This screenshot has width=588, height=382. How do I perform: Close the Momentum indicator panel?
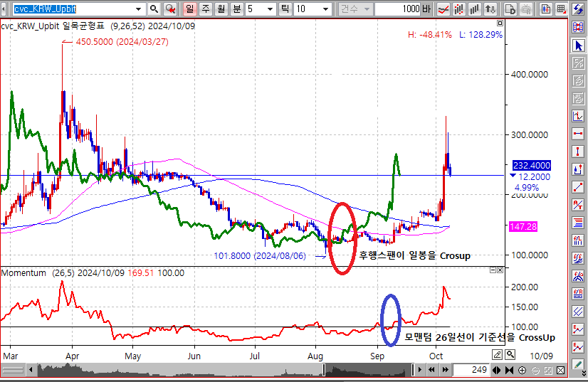click(501, 270)
